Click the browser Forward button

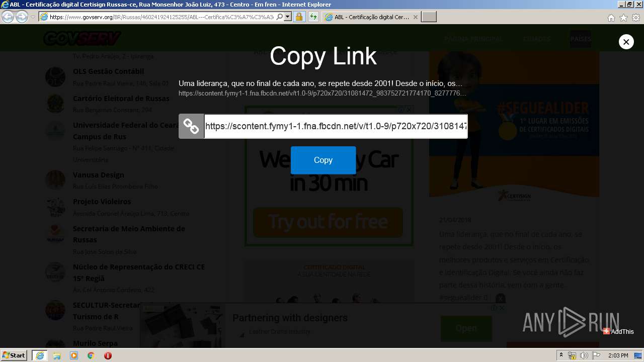[22, 17]
